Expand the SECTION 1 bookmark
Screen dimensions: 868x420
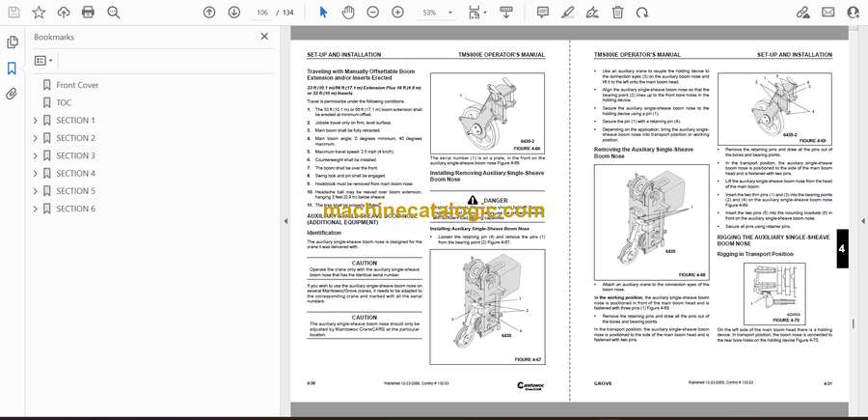point(36,121)
